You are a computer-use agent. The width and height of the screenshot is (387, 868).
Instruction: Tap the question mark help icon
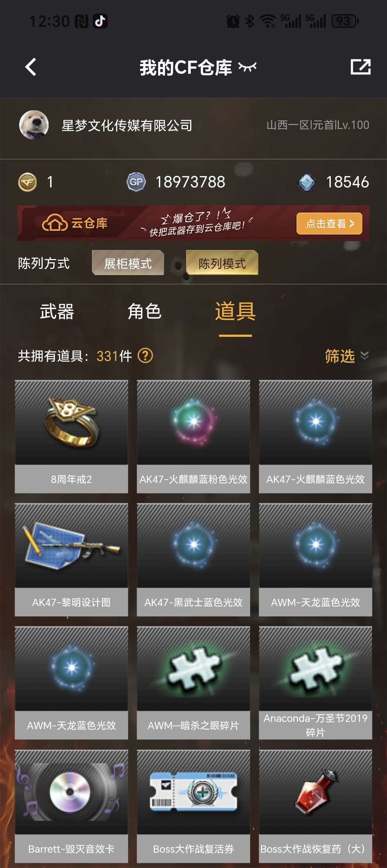145,355
